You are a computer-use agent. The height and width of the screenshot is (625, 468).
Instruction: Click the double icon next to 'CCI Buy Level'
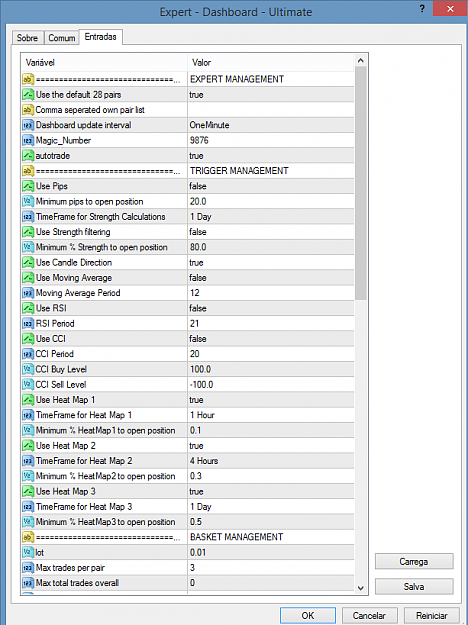[x=28, y=369]
